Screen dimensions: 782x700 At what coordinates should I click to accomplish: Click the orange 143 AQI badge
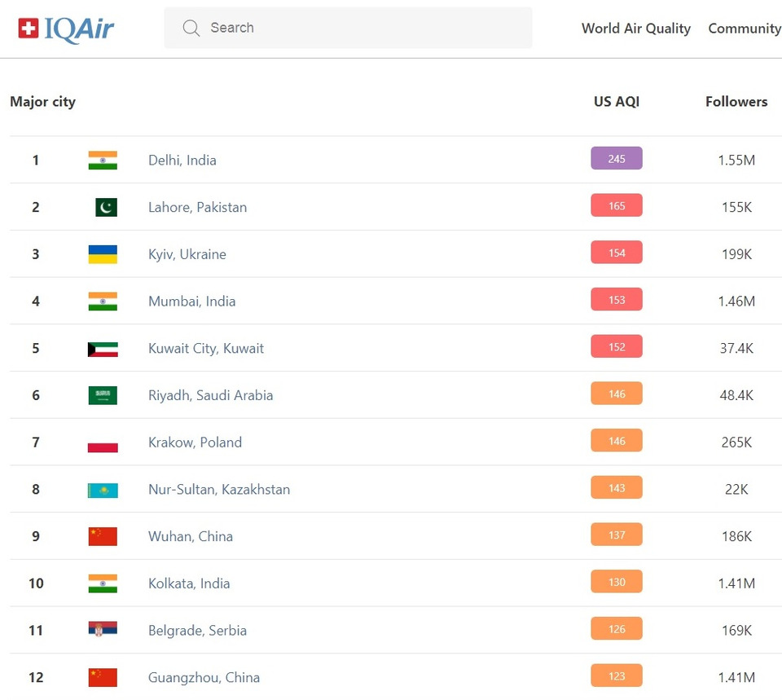617,488
